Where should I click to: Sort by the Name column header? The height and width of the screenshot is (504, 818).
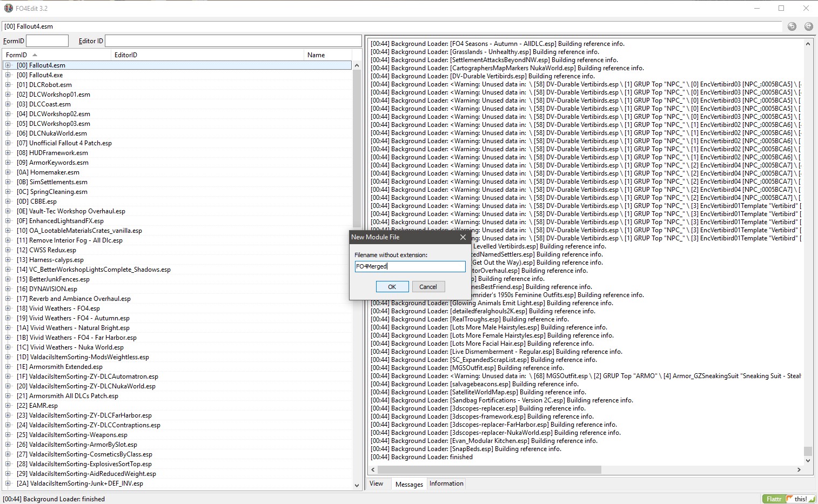(x=328, y=55)
